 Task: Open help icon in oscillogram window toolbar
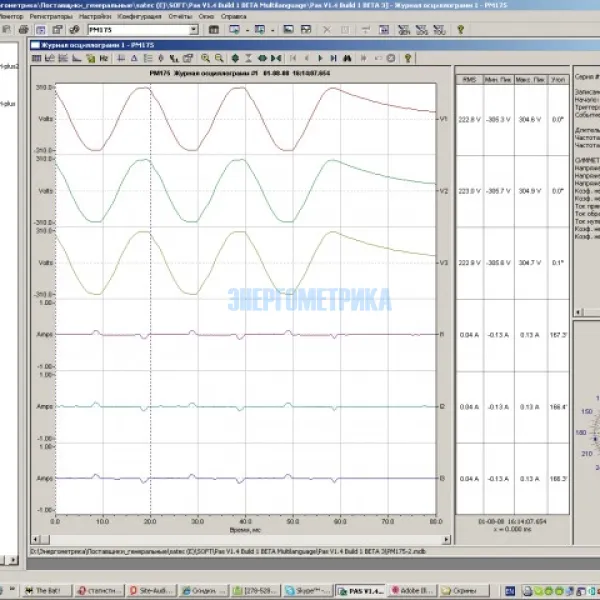[x=408, y=58]
